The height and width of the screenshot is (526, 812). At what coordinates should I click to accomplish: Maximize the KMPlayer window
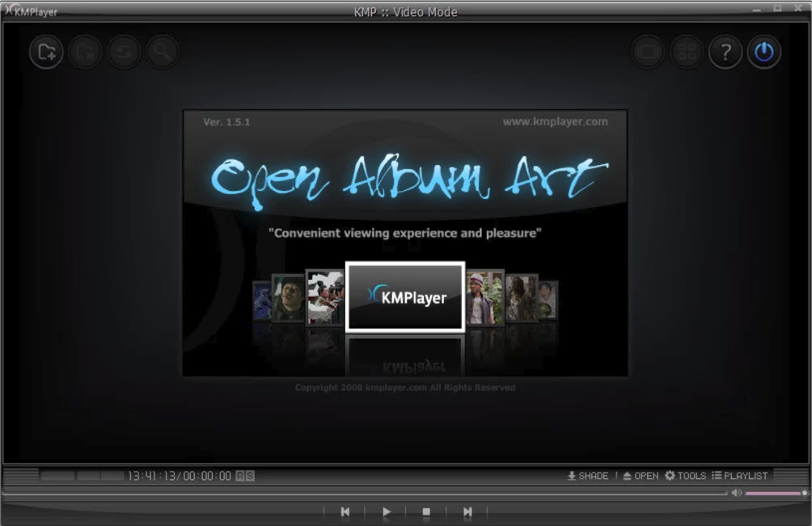tap(777, 8)
